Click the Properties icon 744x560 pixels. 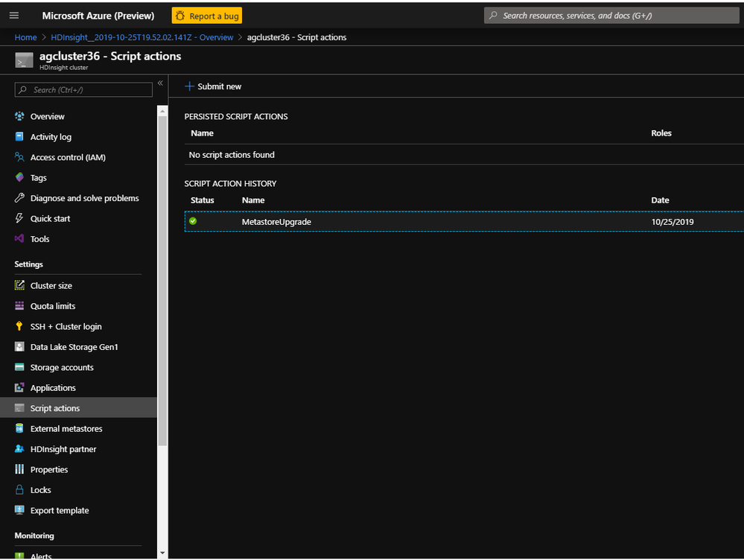point(19,469)
